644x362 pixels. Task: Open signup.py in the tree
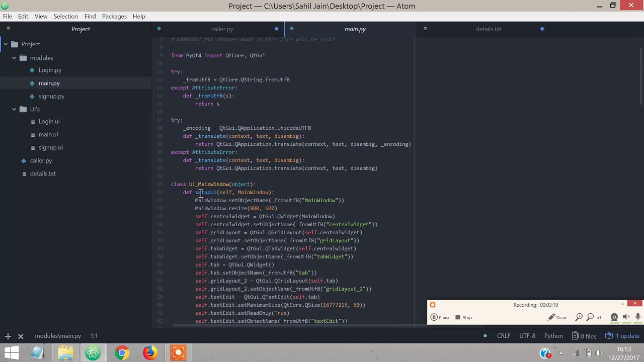click(51, 97)
